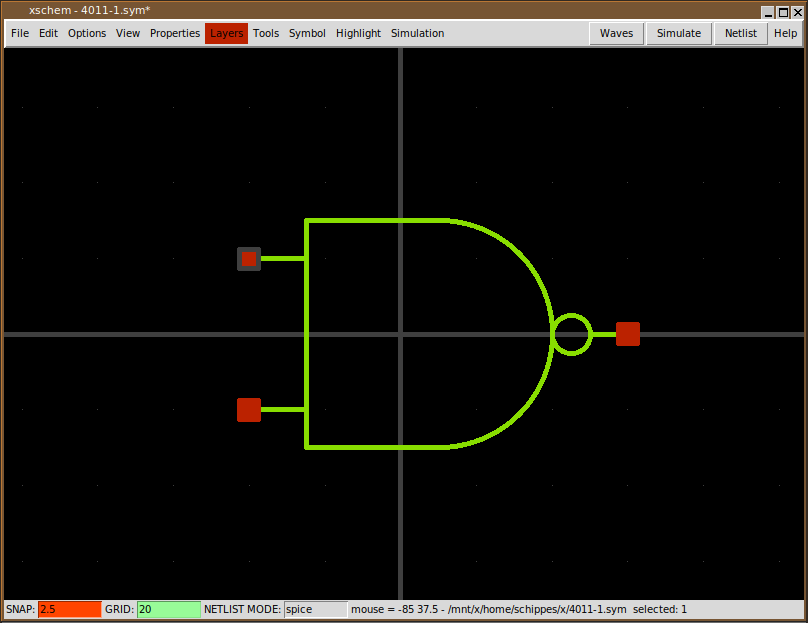Click the netlist mode field showing spice
Screen dimensions: 808x623
click(x=315, y=609)
